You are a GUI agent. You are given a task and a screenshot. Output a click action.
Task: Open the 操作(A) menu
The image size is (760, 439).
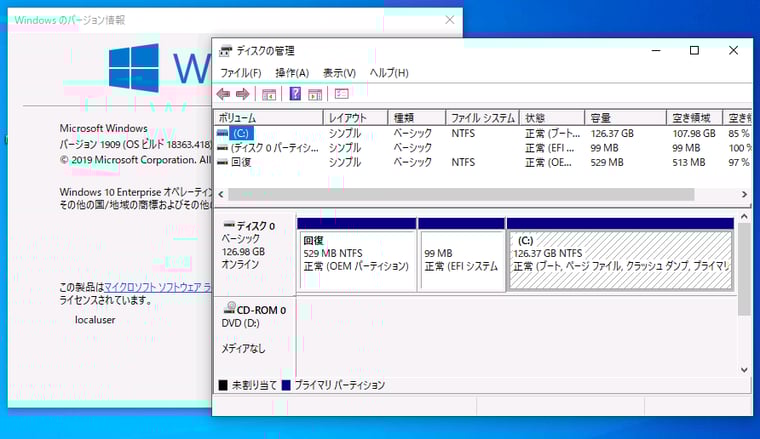[292, 73]
